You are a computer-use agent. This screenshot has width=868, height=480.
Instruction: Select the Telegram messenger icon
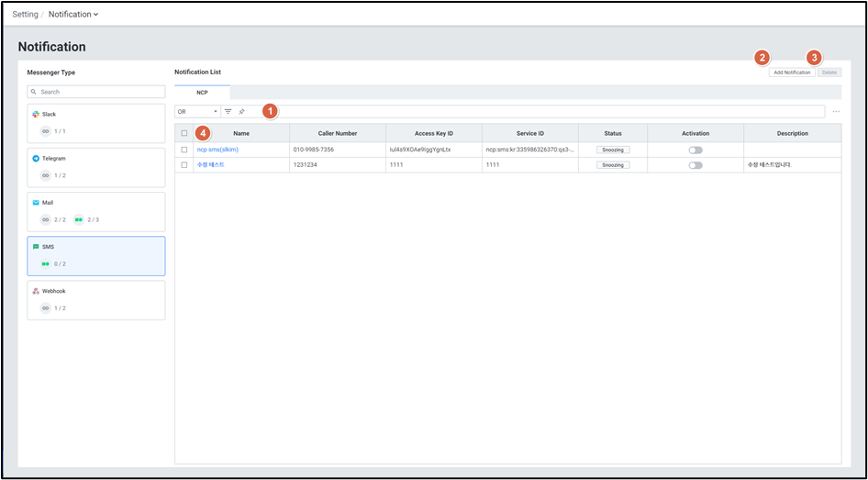click(x=36, y=159)
